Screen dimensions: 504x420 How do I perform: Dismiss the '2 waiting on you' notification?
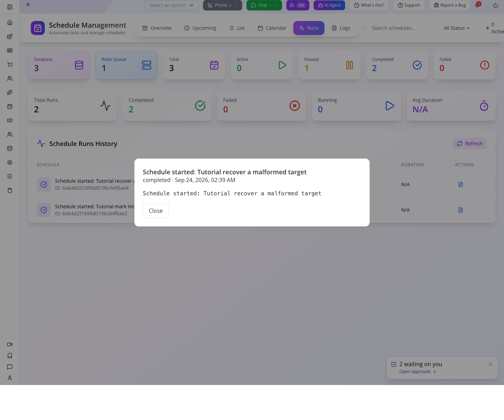pyautogui.click(x=490, y=364)
